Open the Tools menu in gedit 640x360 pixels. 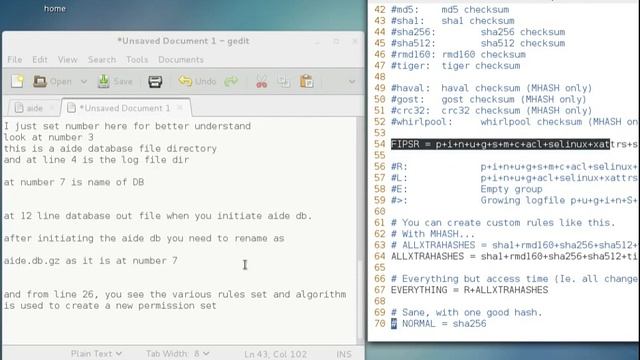pos(137,60)
